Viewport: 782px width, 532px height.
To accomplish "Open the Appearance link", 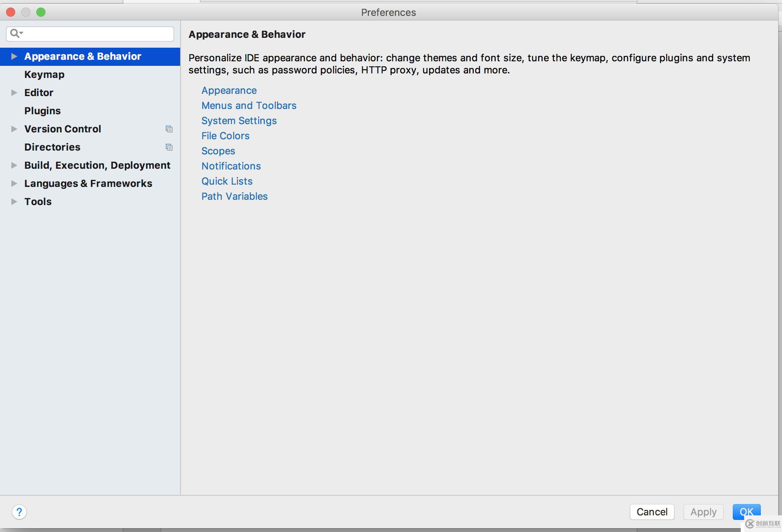I will 229,90.
